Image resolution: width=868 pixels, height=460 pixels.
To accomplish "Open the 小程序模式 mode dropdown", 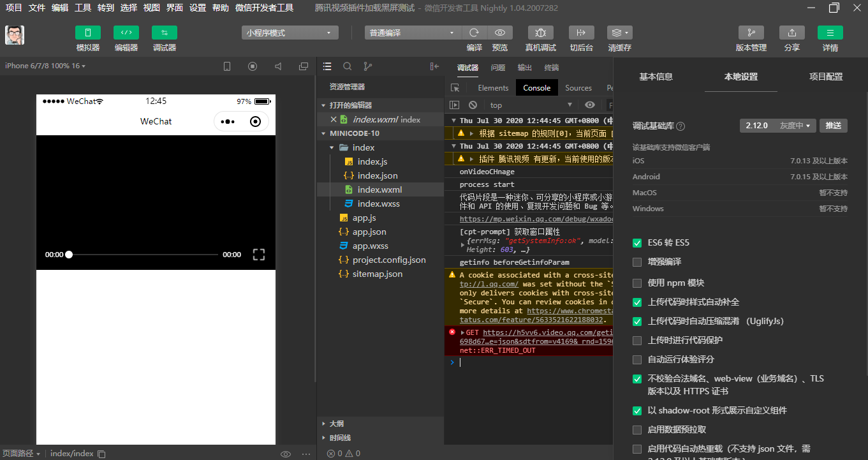I will pyautogui.click(x=290, y=33).
